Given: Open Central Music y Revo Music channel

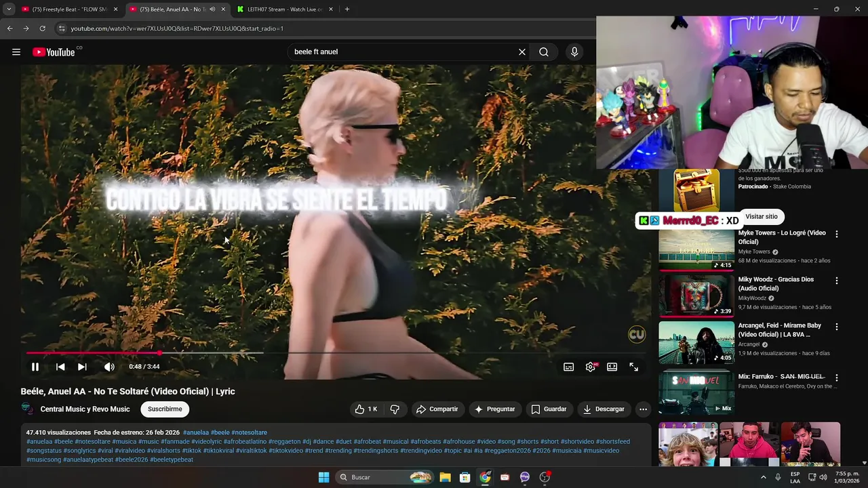Looking at the screenshot, I should (x=85, y=409).
